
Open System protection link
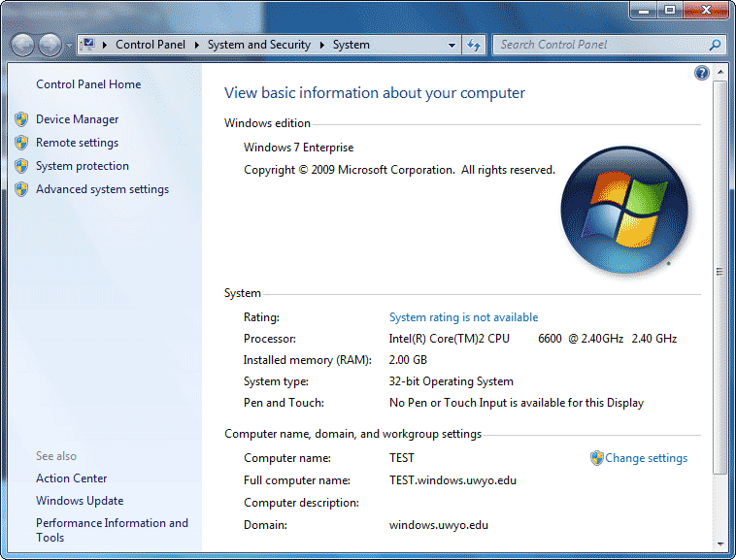83,166
